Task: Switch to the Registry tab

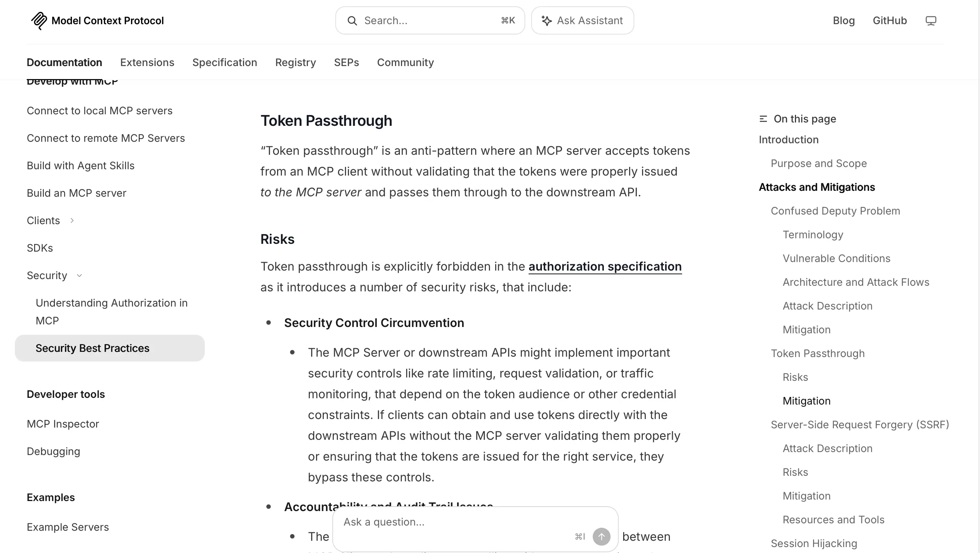Action: point(296,62)
